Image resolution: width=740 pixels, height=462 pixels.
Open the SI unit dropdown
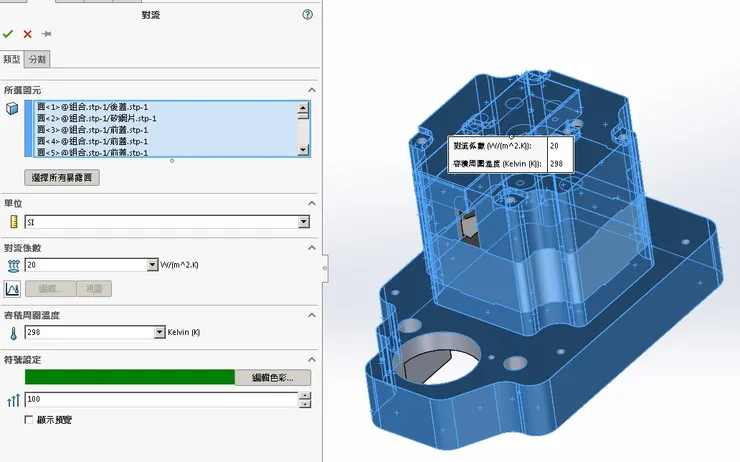pyautogui.click(x=304, y=222)
